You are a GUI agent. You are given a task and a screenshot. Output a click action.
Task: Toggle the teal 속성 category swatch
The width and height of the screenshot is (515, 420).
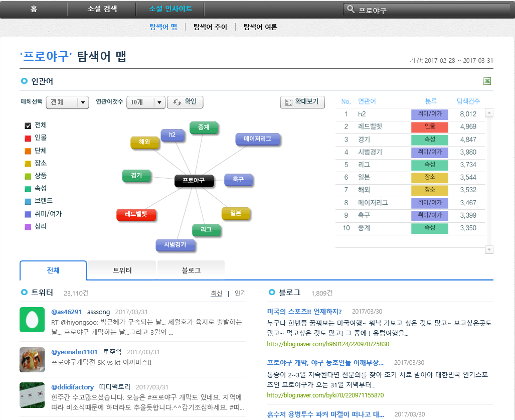pyautogui.click(x=28, y=189)
